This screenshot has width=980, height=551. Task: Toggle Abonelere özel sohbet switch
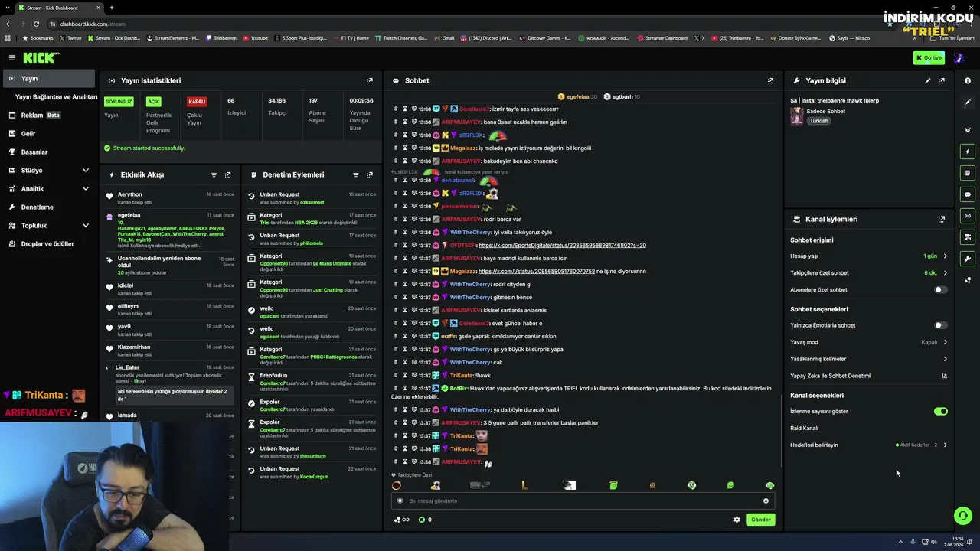(940, 290)
